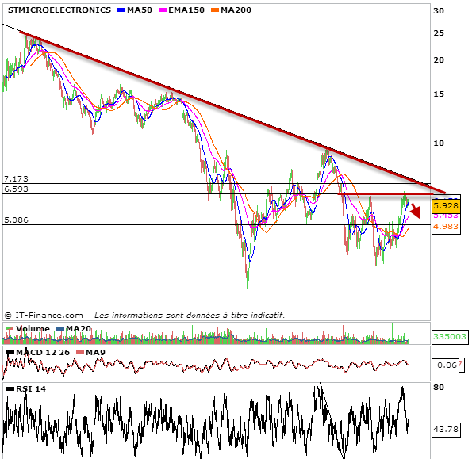Click the -0.06 MACD value box
The image size is (476, 459).
pos(444,365)
